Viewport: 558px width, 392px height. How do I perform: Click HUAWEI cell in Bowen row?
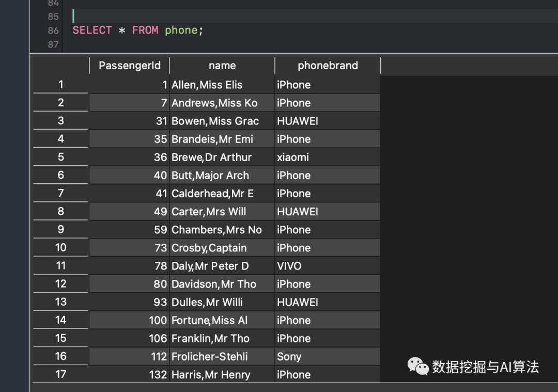pos(328,121)
